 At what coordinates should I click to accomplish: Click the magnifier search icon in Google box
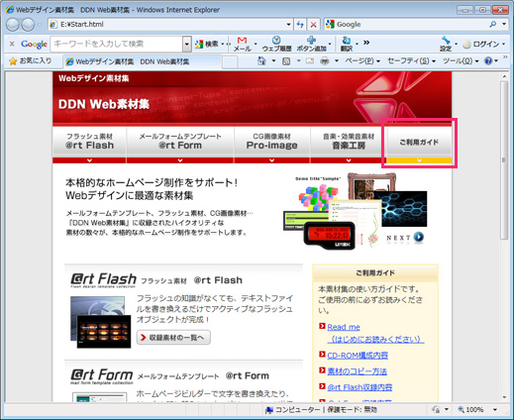pos(492,24)
